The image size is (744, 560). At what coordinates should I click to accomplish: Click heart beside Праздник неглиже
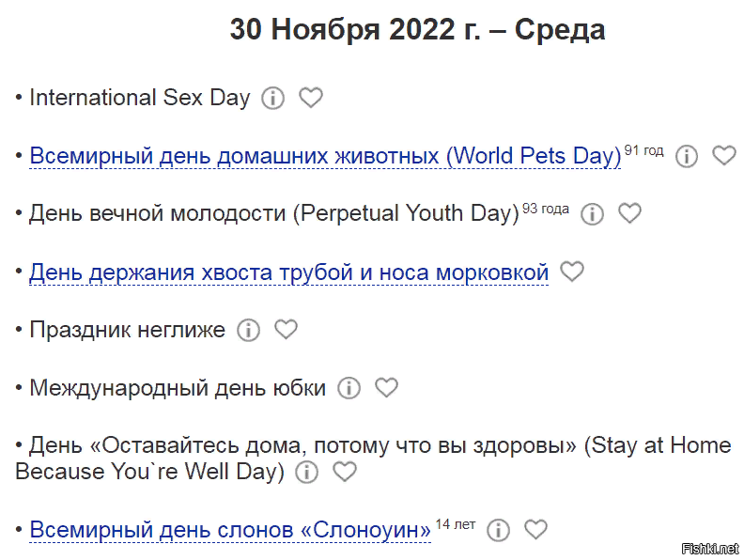[286, 330]
